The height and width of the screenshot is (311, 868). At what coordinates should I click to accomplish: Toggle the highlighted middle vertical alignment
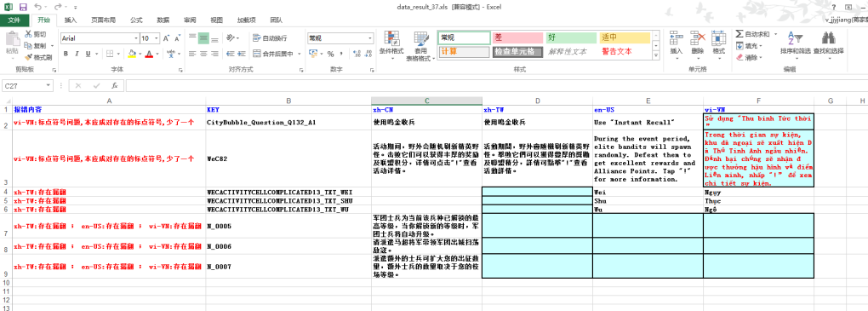click(203, 38)
